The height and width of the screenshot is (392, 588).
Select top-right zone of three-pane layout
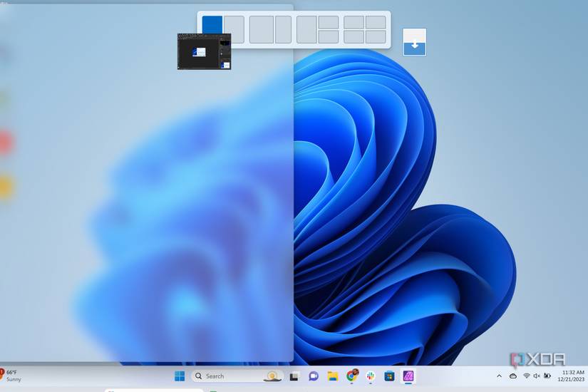[329, 22]
